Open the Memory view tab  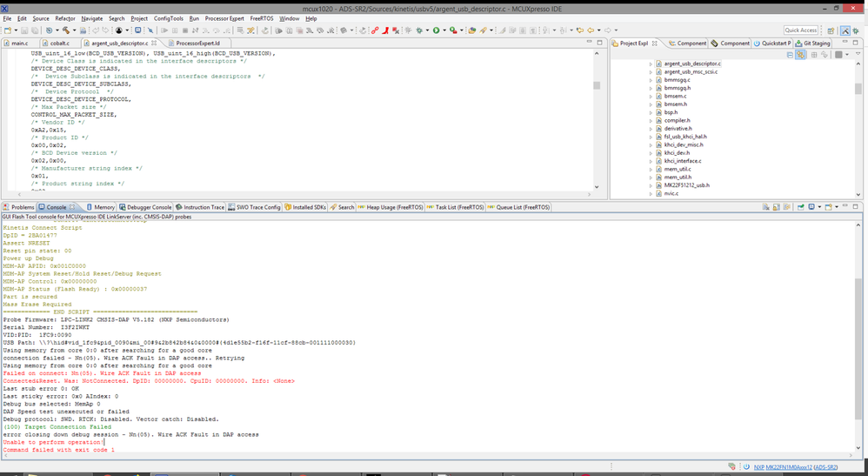(x=100, y=207)
